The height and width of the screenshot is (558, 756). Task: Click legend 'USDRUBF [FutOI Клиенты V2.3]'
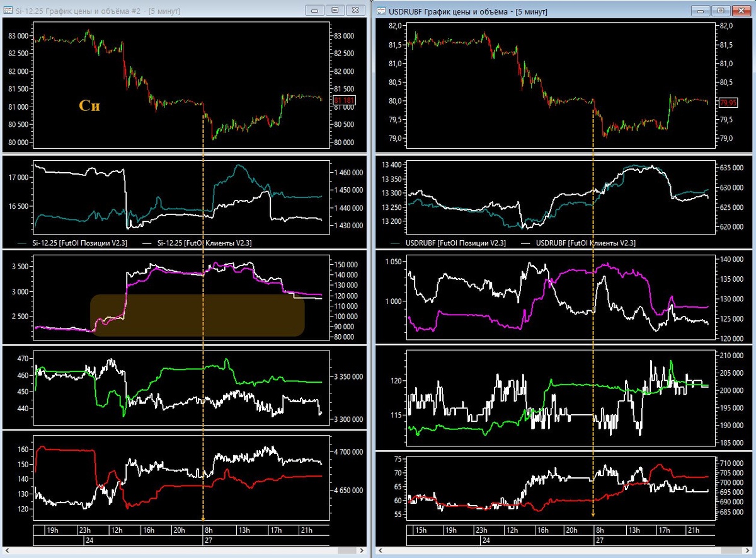[585, 243]
